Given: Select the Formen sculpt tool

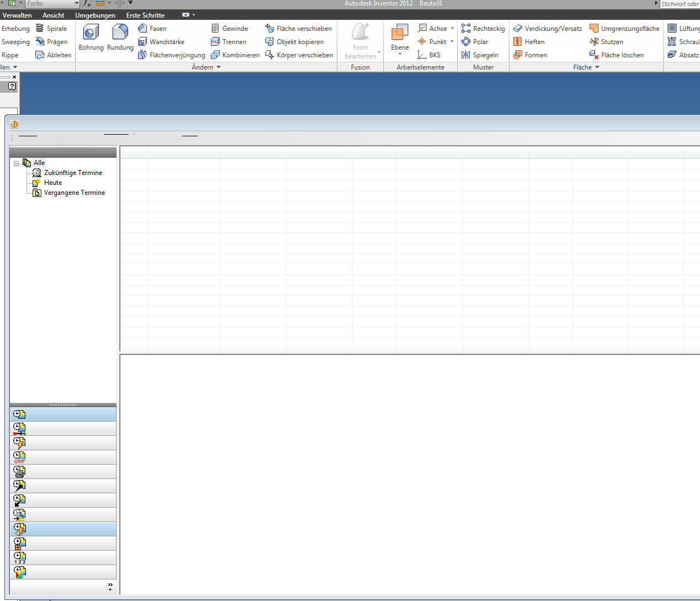Looking at the screenshot, I should pos(530,55).
